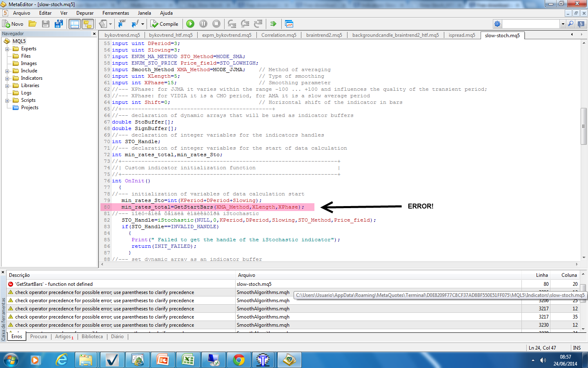Open the Ferramentas menu
This screenshot has width=588, height=368.
click(116, 13)
